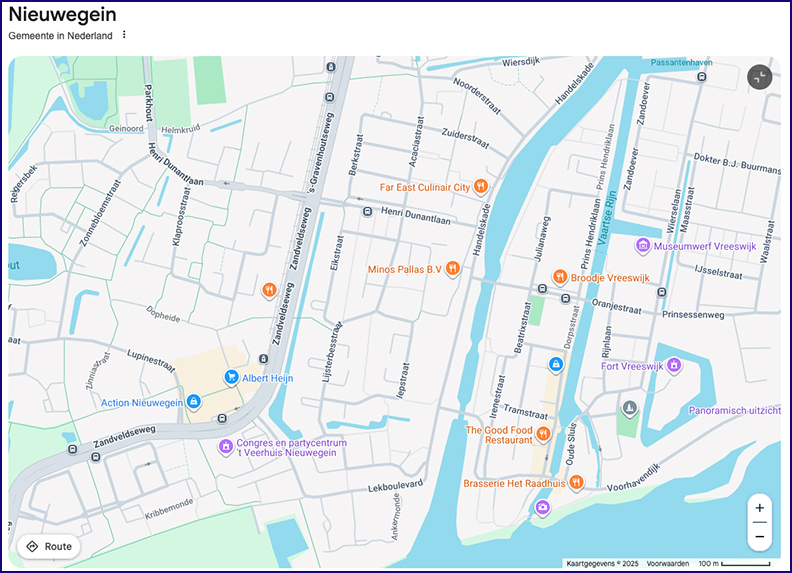Click the Action Nieuwegein shop marker
This screenshot has width=792, height=573.
194,402
